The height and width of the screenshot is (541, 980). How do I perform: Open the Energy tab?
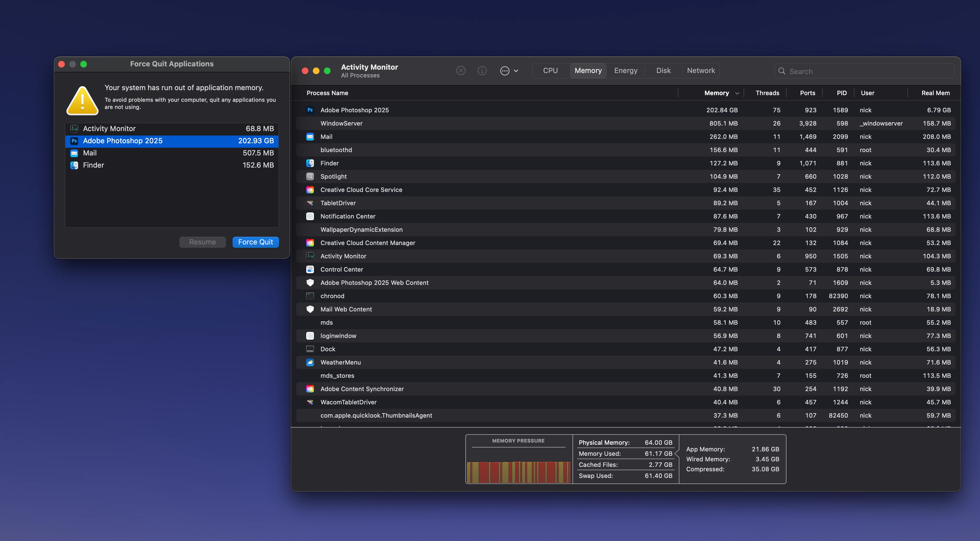click(625, 71)
